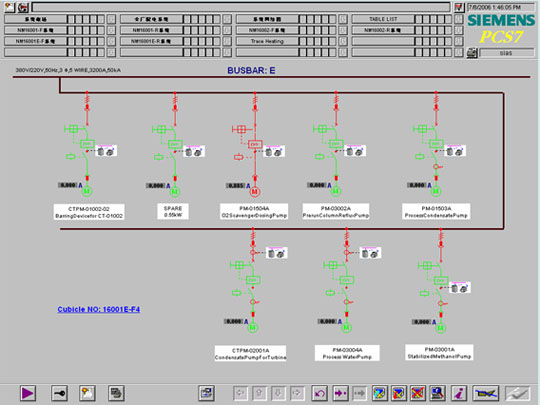The width and height of the screenshot is (540, 405).
Task: Click the purple next arrow toolbar icon
Action: tap(341, 393)
